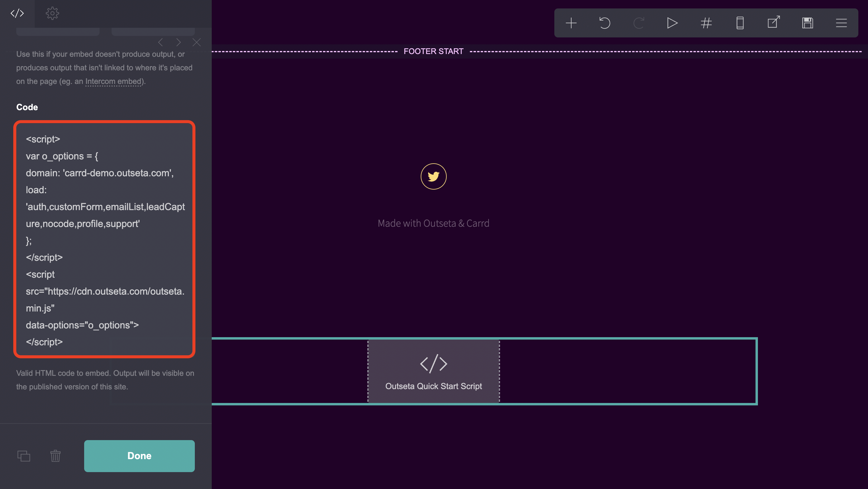Image resolution: width=868 pixels, height=489 pixels.
Task: Navigate to the previous element with the left chevron
Action: (x=161, y=42)
